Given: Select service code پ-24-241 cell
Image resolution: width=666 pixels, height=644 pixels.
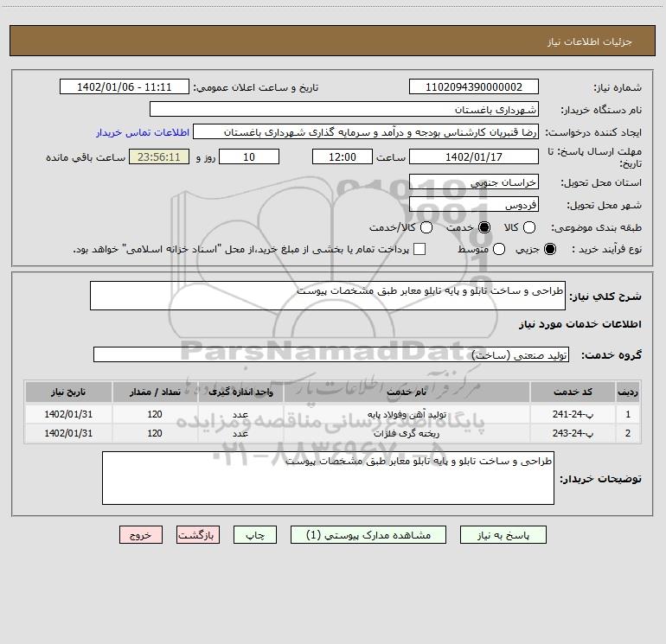Looking at the screenshot, I should (573, 414).
